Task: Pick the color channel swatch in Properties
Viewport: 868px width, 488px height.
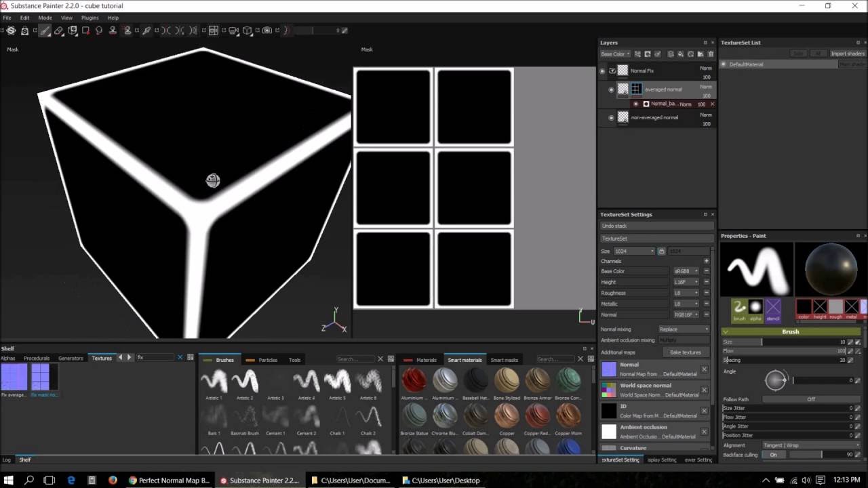Action: tap(804, 308)
